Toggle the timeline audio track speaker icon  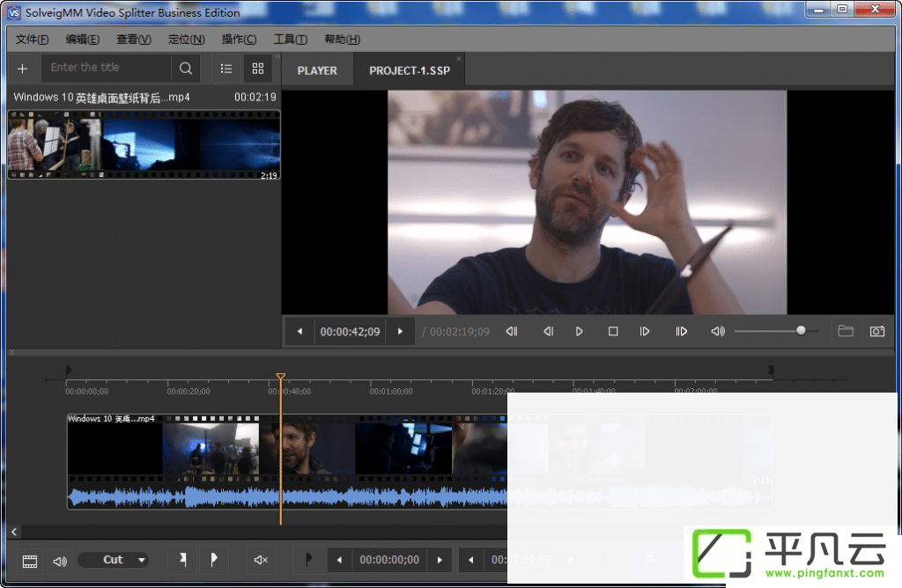tap(60, 561)
